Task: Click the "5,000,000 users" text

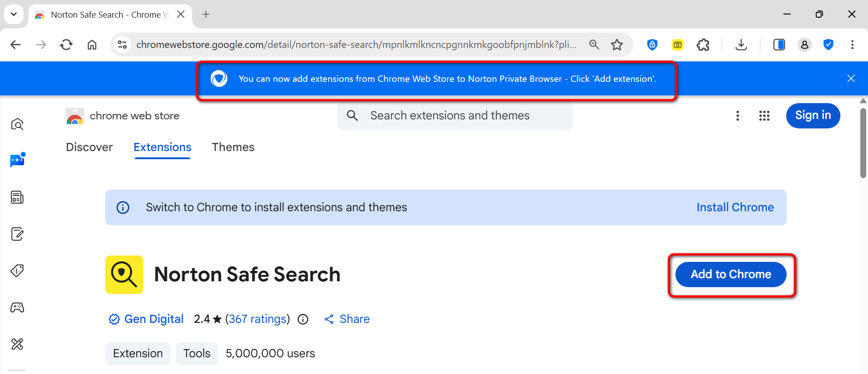Action: [270, 353]
